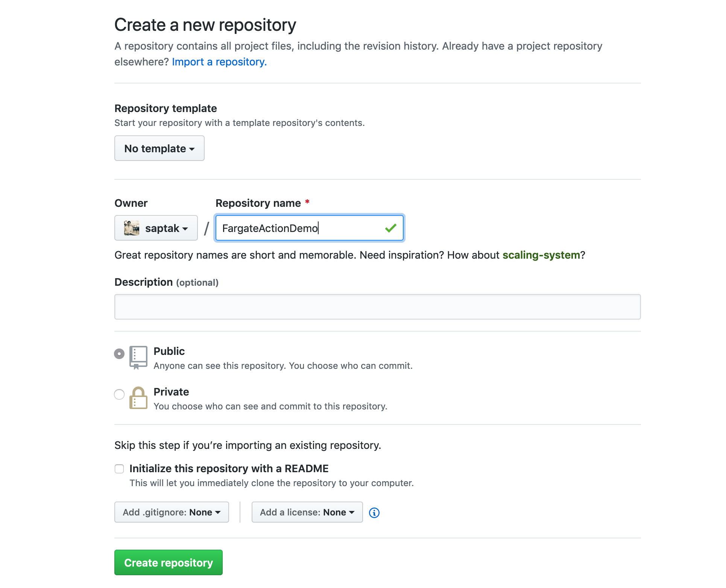Click the red asterisk next to Repository name
The image size is (726, 588).
(307, 202)
